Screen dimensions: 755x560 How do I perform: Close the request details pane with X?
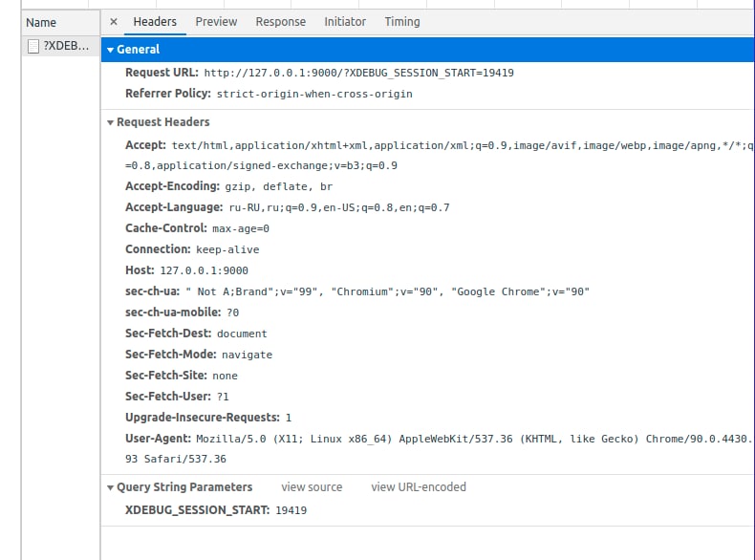(114, 22)
